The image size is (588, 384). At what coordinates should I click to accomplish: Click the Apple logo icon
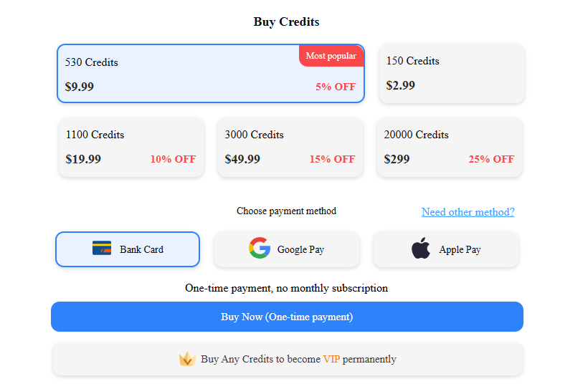[x=421, y=248]
